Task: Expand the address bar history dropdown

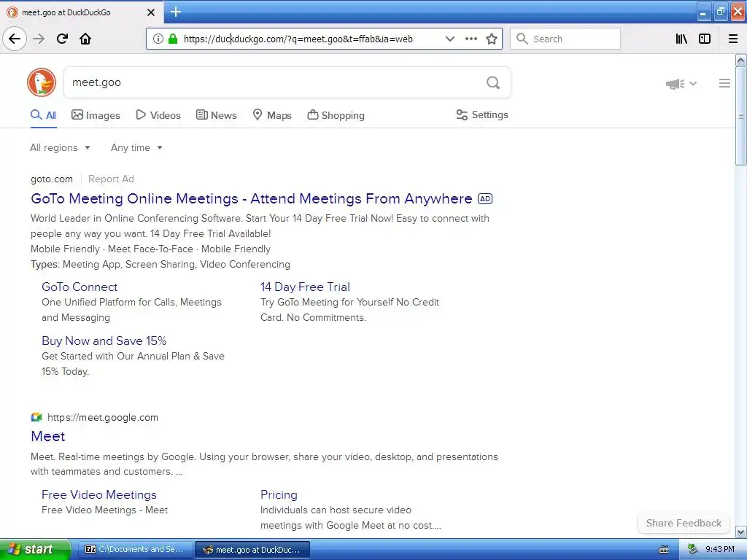Action: (449, 39)
